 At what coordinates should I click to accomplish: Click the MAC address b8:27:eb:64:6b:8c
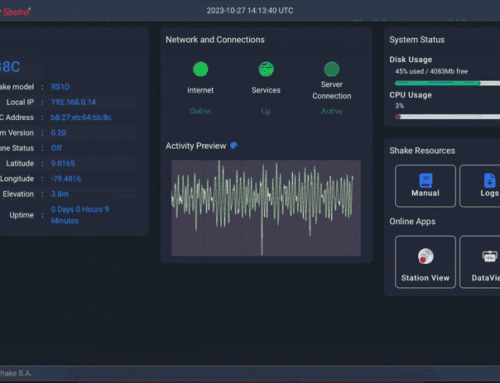pyautogui.click(x=81, y=117)
